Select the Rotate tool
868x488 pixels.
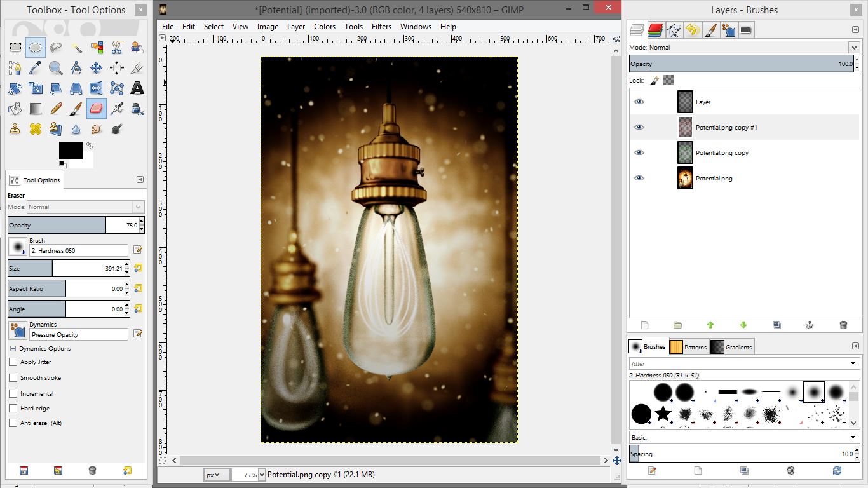(15, 88)
